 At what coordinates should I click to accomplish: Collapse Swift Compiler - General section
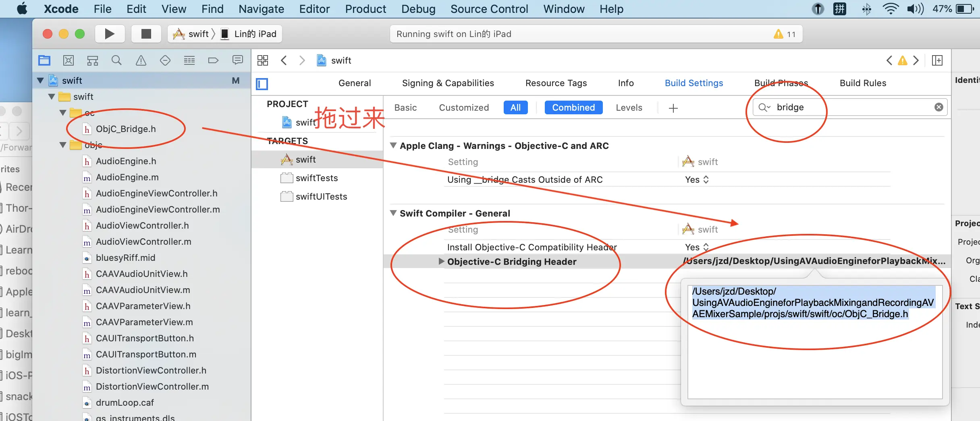coord(393,213)
